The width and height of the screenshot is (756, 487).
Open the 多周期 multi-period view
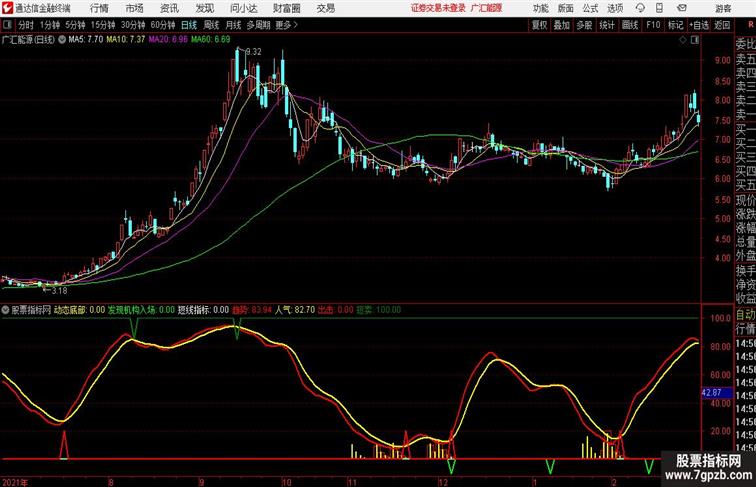point(258,25)
